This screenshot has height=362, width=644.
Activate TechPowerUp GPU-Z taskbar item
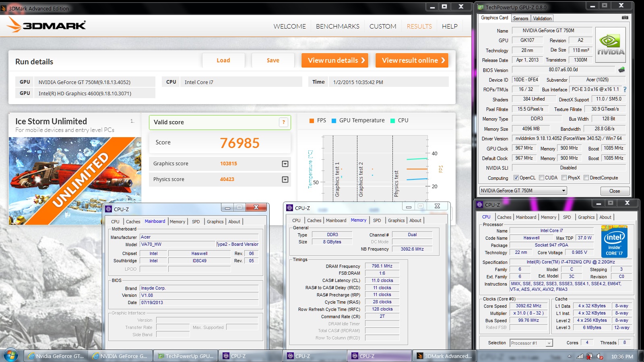(186, 356)
